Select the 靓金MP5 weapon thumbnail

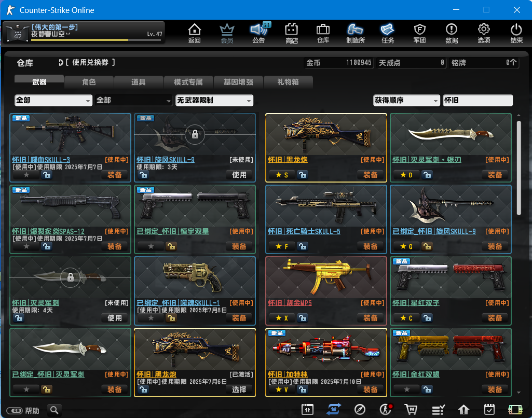[x=326, y=277]
